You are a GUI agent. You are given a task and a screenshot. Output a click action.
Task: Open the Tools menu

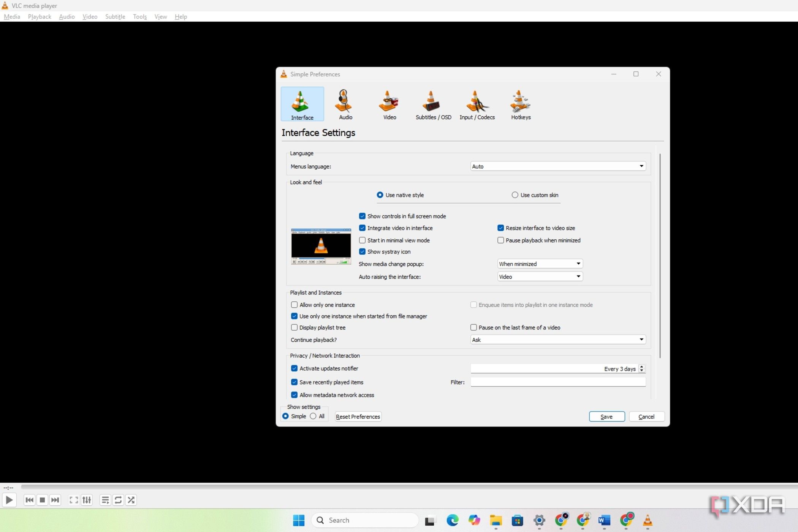140,17
